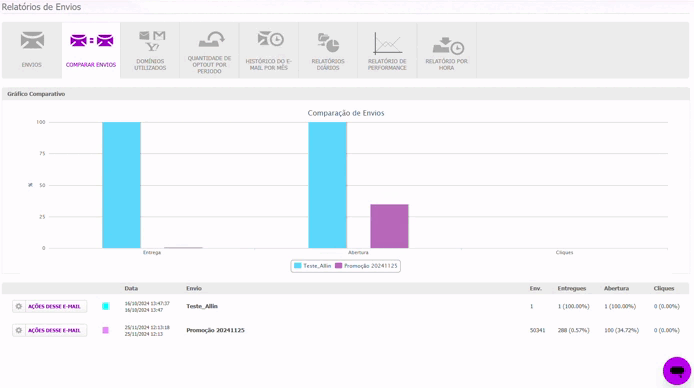Image resolution: width=694 pixels, height=388 pixels.
Task: Open Domínios Utilizados mail providers icon
Action: (151, 41)
